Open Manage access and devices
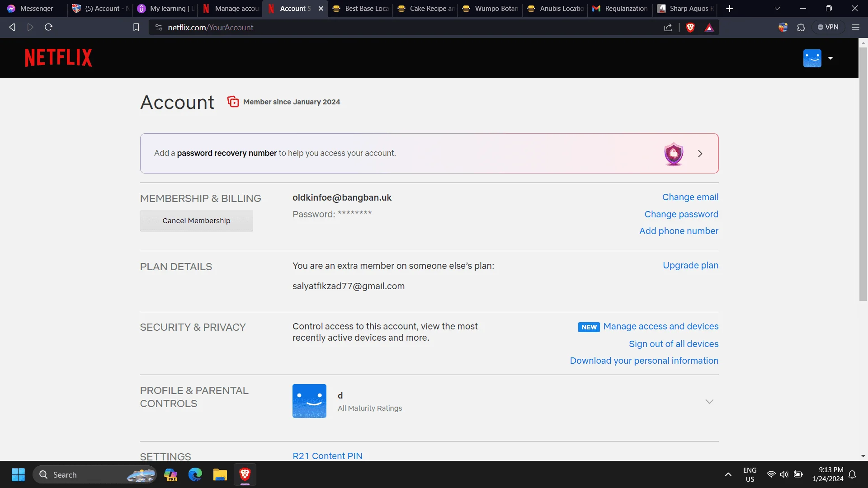The height and width of the screenshot is (488, 868). (660, 326)
